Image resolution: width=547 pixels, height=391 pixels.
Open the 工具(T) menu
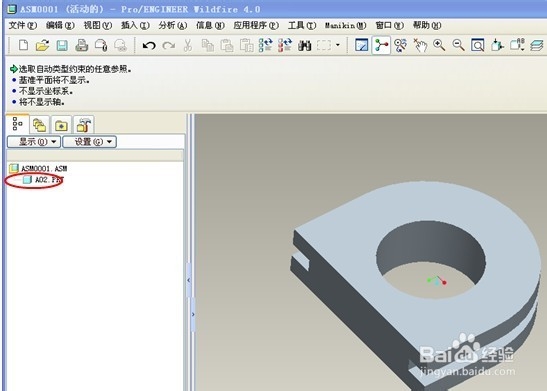coord(302,25)
